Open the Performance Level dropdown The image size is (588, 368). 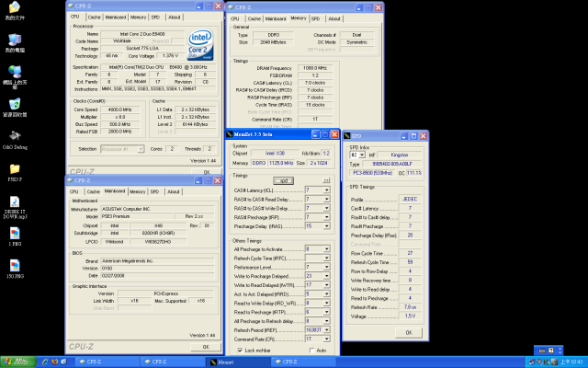[x=326, y=267]
